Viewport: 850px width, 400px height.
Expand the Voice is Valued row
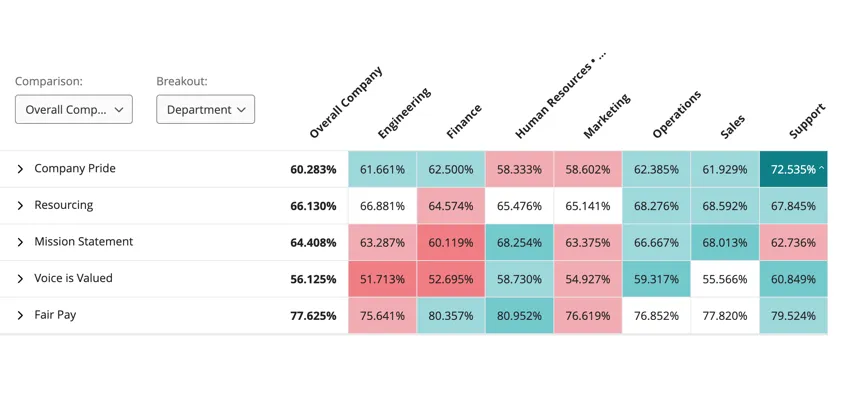[20, 279]
